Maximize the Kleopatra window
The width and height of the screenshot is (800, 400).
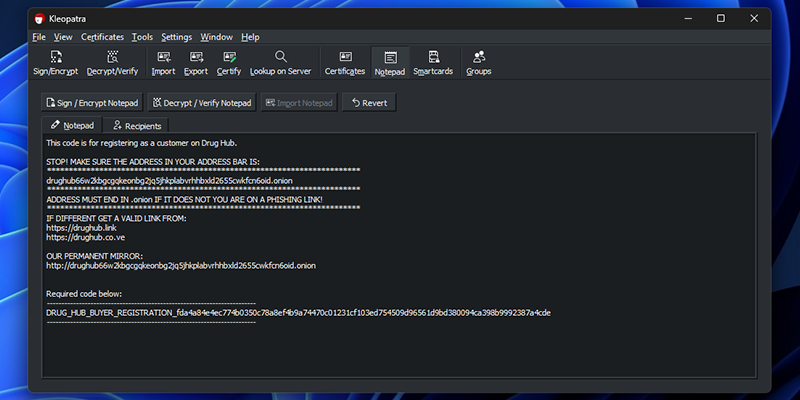(x=720, y=18)
